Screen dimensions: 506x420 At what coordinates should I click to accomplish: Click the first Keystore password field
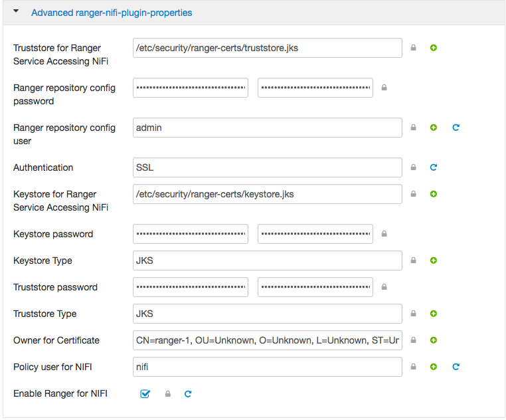pos(191,234)
